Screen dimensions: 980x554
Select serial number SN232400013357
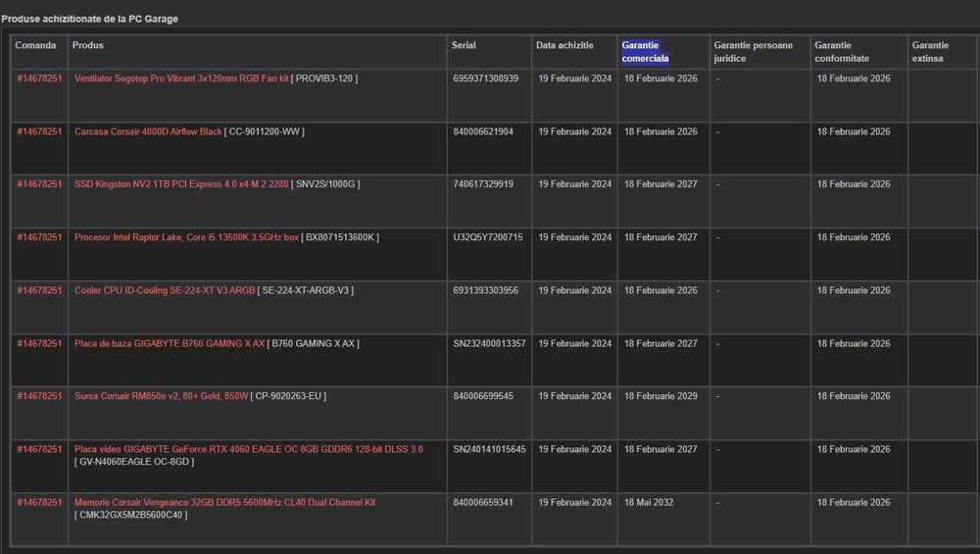coord(489,343)
